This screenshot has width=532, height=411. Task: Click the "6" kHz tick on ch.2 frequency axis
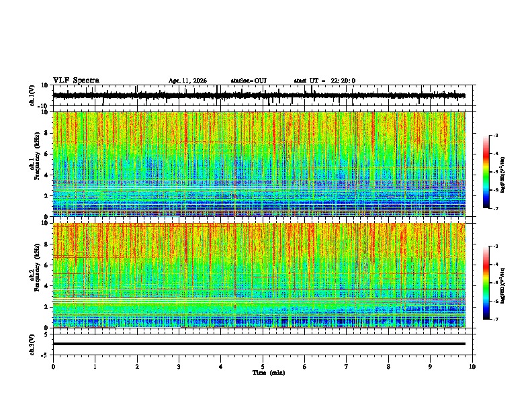pyautogui.click(x=47, y=265)
